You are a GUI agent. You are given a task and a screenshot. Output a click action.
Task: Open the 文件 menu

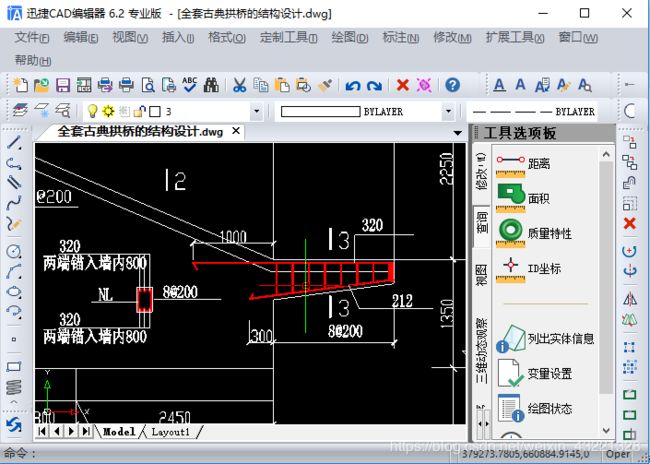32,38
